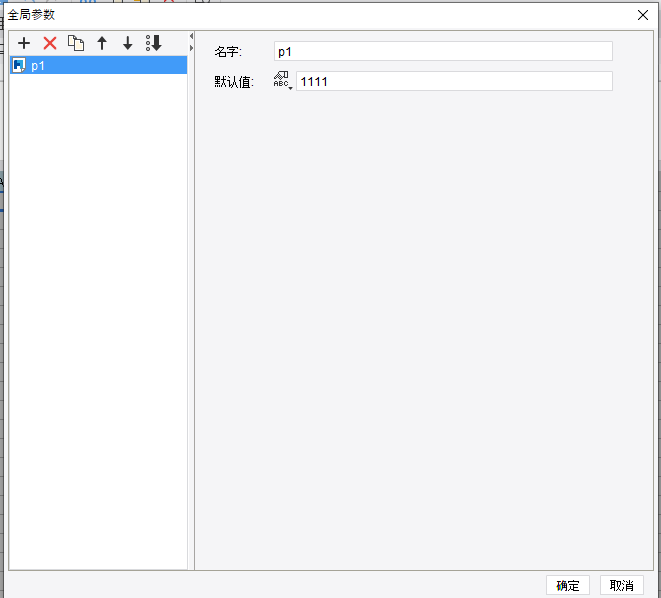Close the 全局参数 dialog
661x598 pixels.
[x=642, y=15]
